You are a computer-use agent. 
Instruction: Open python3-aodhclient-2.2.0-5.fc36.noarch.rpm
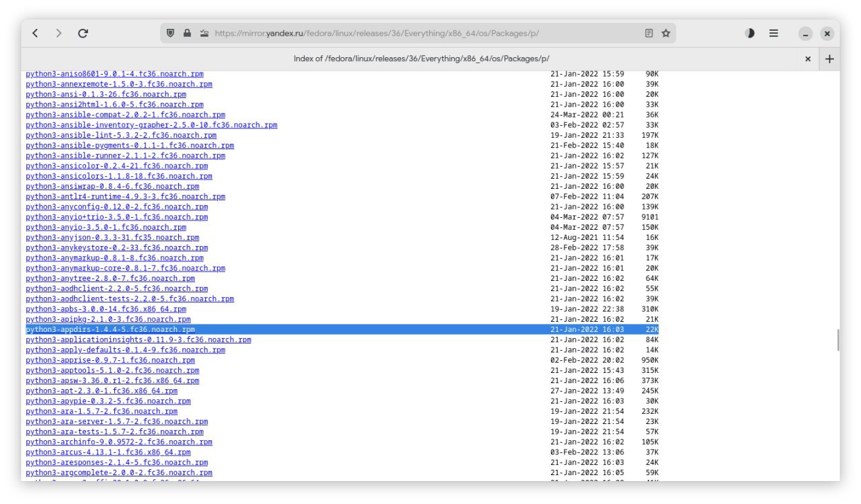pyautogui.click(x=116, y=288)
